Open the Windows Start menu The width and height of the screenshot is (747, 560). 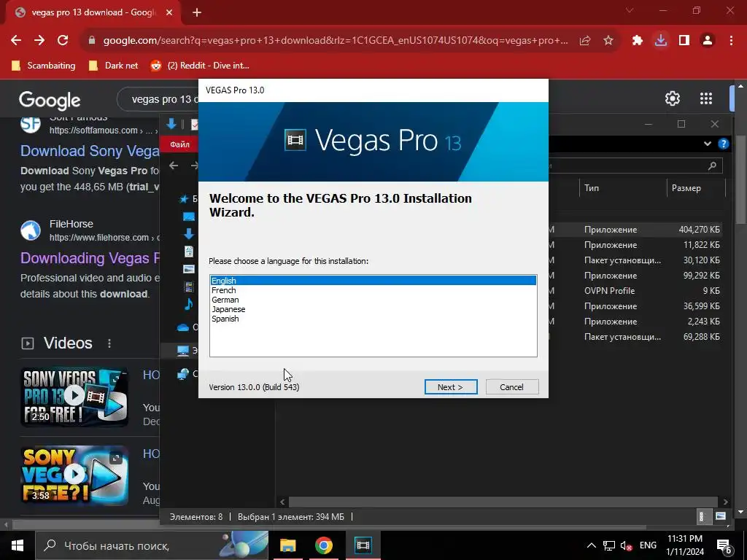tap(18, 545)
